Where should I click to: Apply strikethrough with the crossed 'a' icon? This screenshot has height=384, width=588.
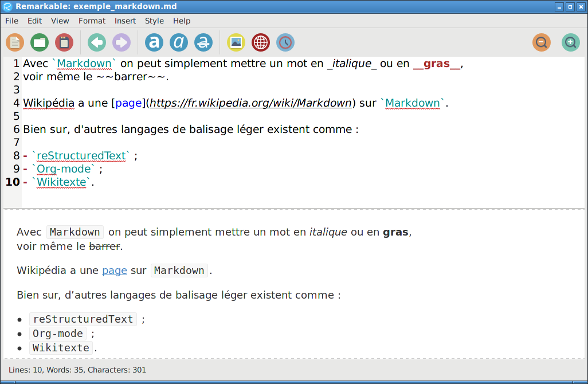pos(203,42)
